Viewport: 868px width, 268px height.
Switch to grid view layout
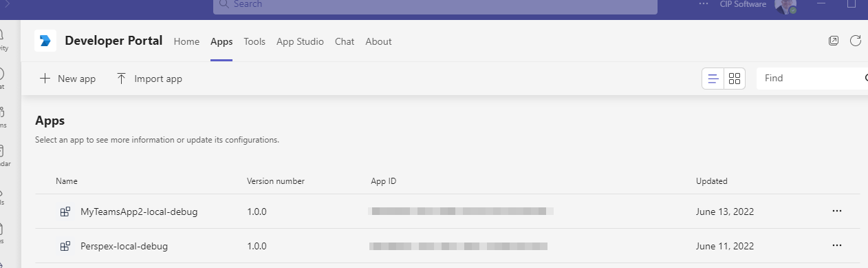(x=735, y=79)
